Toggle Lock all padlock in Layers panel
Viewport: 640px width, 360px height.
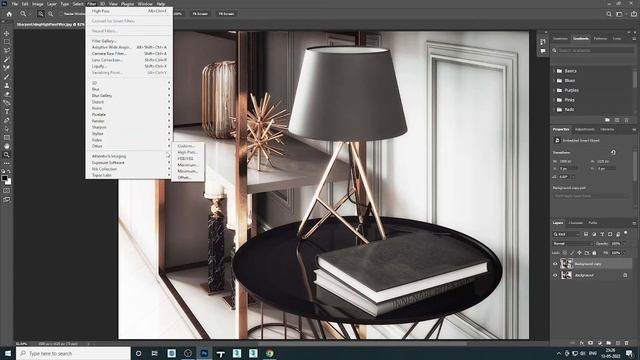594,253
